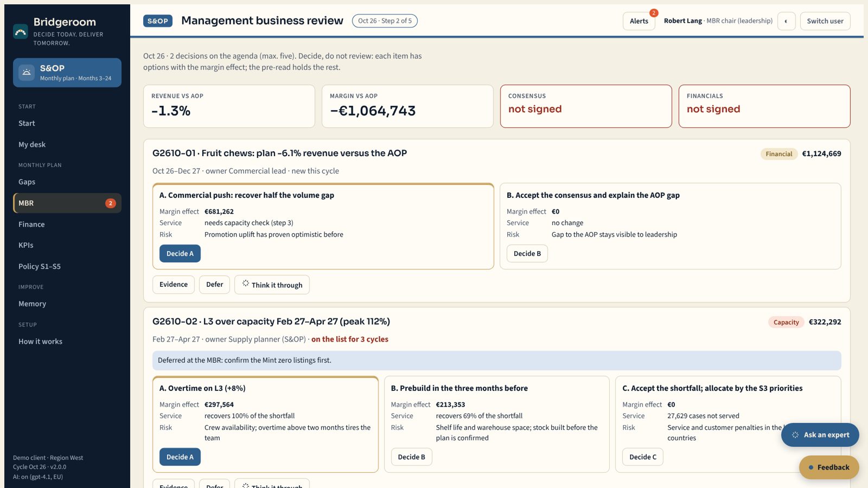The width and height of the screenshot is (868, 488).
Task: Open the Ask an expert chat button
Action: click(x=820, y=435)
